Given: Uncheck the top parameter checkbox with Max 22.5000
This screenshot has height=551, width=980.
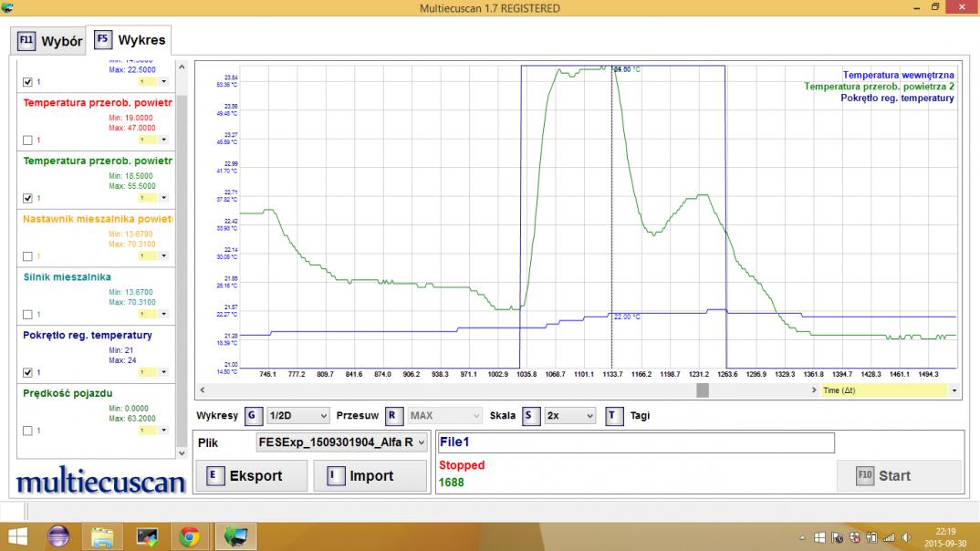Looking at the screenshot, I should pos(27,82).
